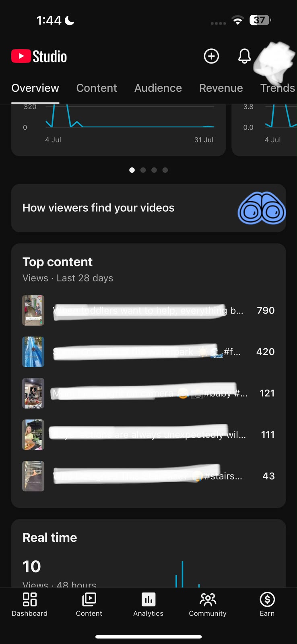The height and width of the screenshot is (644, 297).
Task: Switch to the Audience tab
Action: [x=158, y=88]
